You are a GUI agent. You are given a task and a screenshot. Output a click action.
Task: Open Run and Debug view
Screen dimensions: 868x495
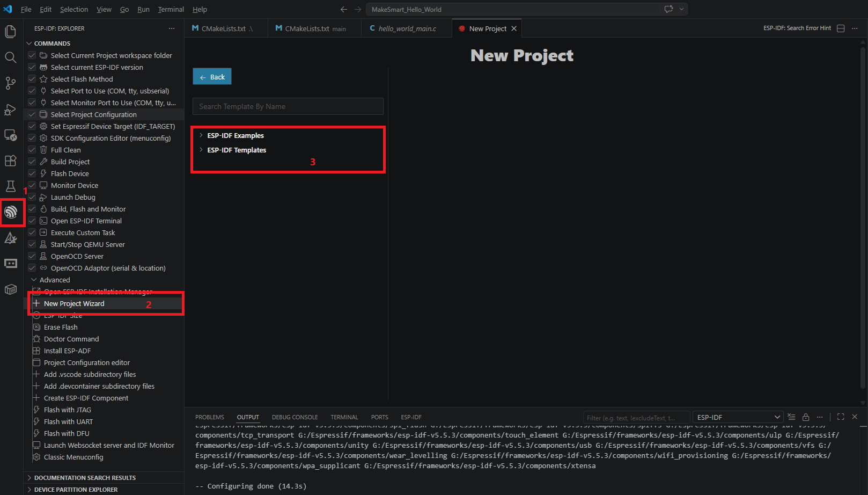pos(10,110)
